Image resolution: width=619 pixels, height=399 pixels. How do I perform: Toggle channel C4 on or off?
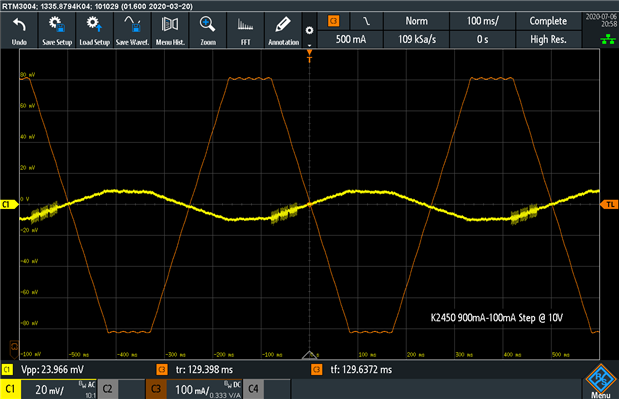253,389
